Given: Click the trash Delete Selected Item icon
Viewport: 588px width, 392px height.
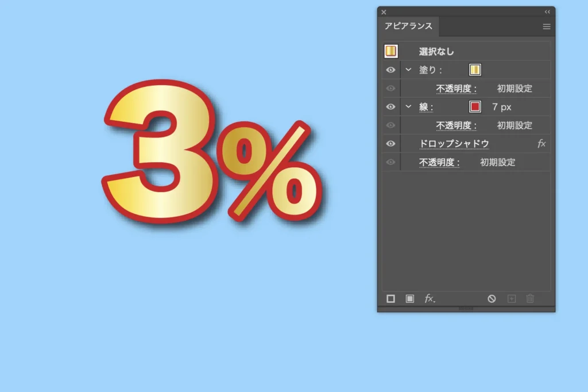Looking at the screenshot, I should click(530, 299).
